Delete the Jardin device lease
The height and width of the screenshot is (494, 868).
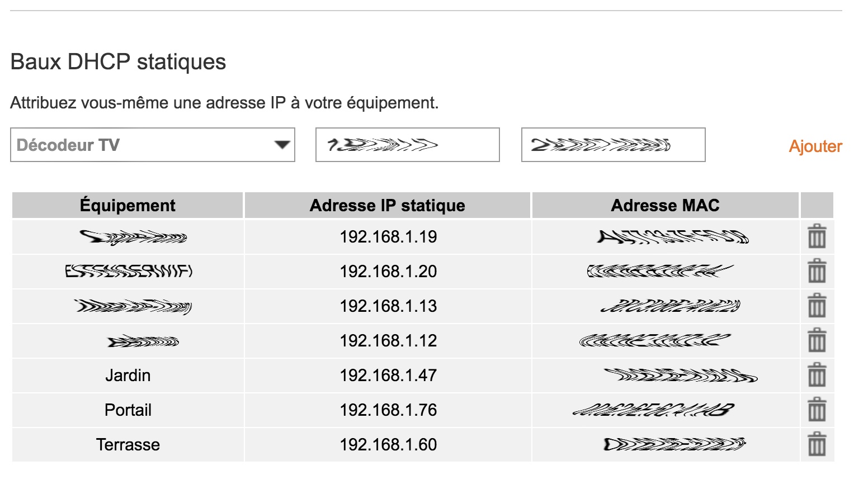(x=817, y=375)
